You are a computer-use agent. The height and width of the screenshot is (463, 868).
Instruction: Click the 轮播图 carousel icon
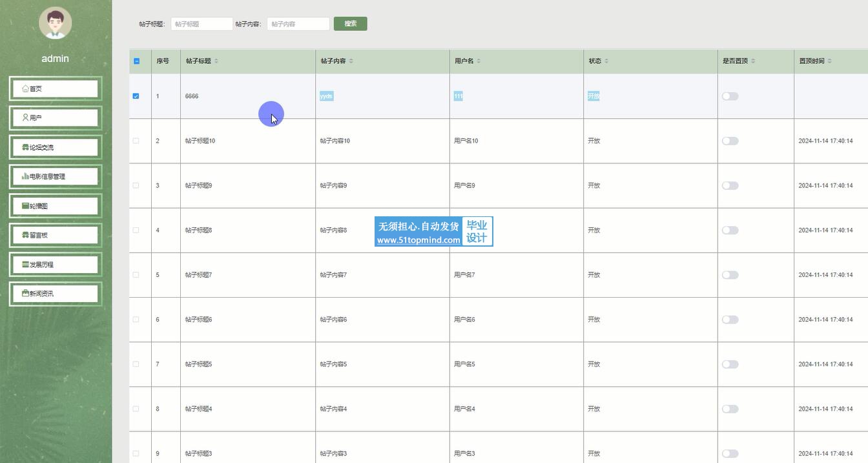click(25, 206)
